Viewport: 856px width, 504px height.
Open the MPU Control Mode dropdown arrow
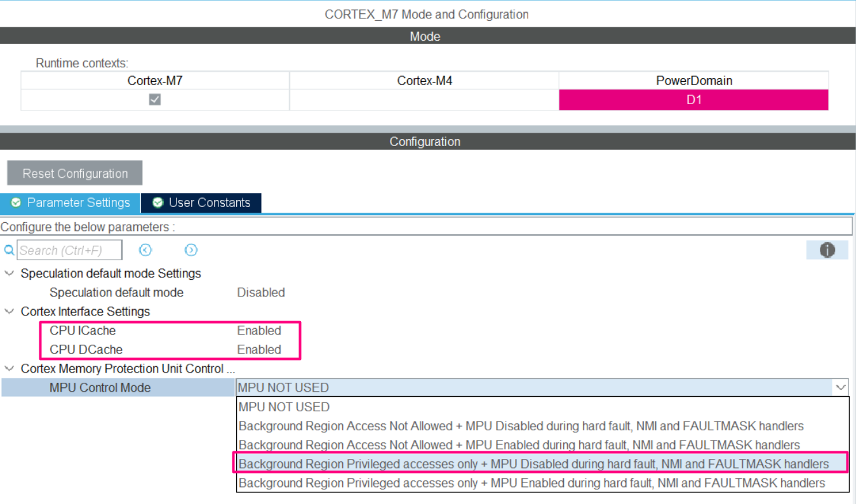(841, 387)
